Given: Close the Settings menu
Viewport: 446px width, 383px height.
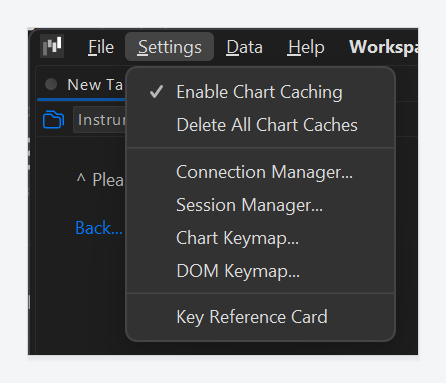Looking at the screenshot, I should 169,47.
